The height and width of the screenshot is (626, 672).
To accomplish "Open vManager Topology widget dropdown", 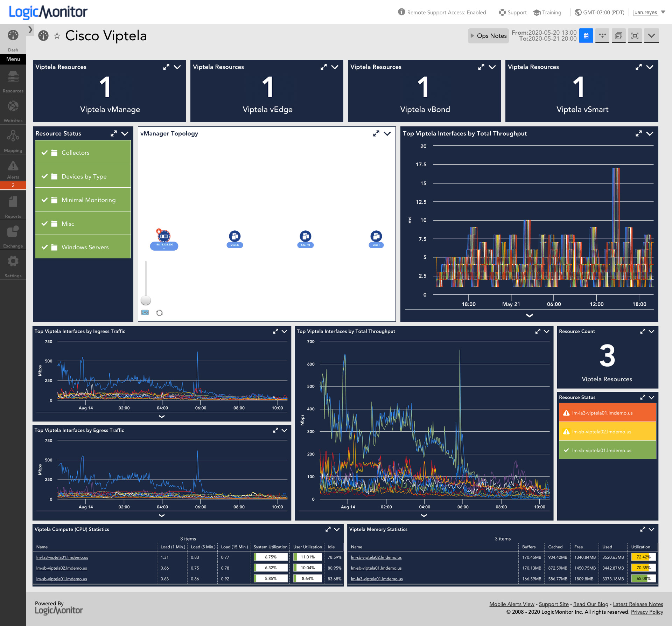I will pos(387,133).
